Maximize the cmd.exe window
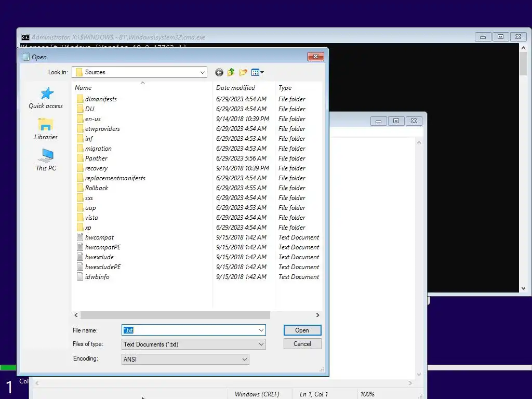Screen dimensions: 532x399 (x=500, y=37)
